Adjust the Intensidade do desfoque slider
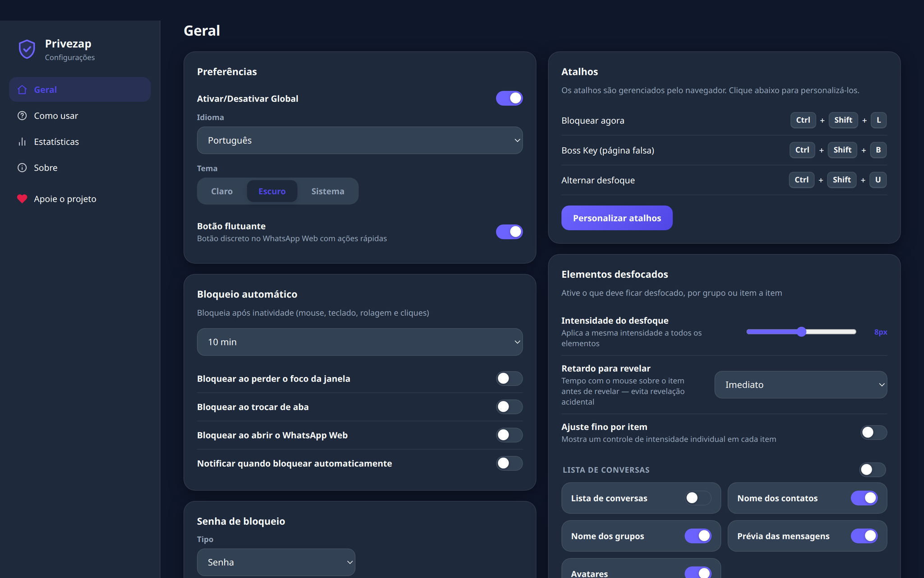 (801, 332)
